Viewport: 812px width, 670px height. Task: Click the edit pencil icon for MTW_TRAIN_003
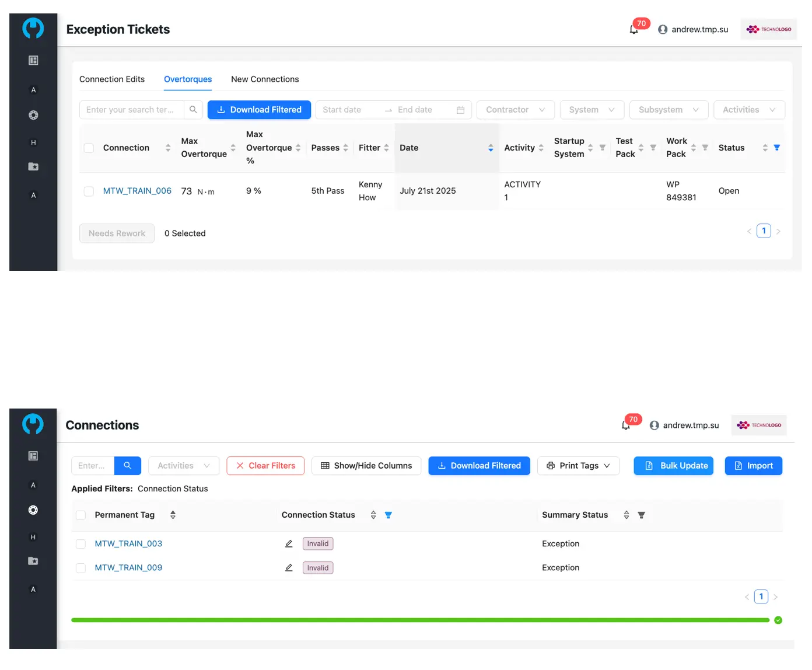point(289,543)
